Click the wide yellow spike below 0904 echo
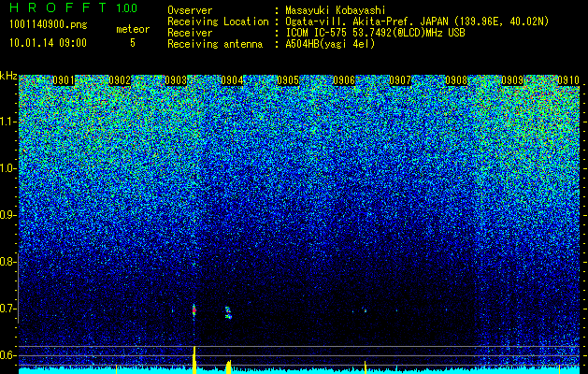This screenshot has width=588, height=374. pyautogui.click(x=228, y=367)
